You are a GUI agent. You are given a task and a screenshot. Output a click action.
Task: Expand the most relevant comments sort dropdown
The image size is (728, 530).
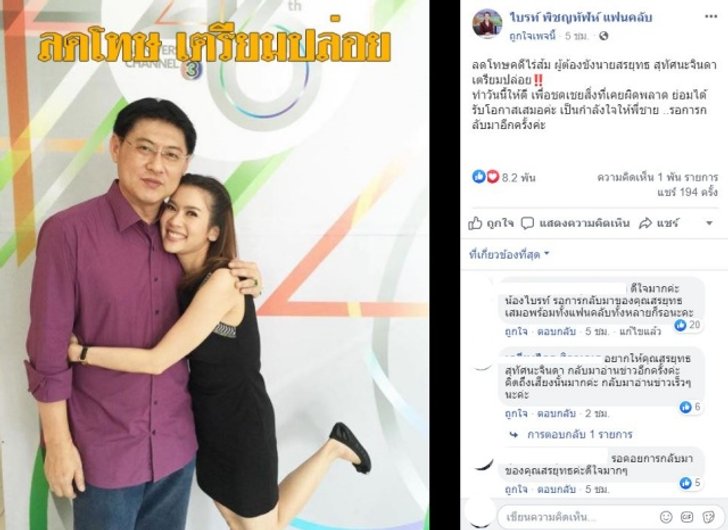[509, 254]
